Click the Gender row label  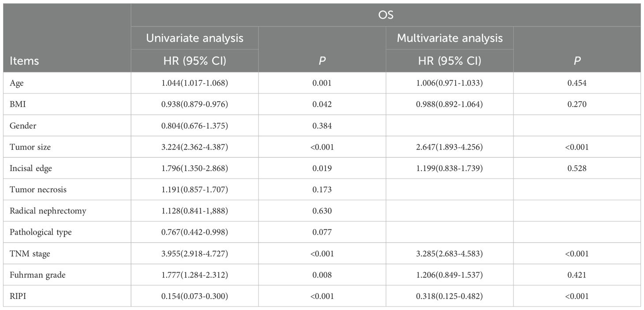point(23,126)
